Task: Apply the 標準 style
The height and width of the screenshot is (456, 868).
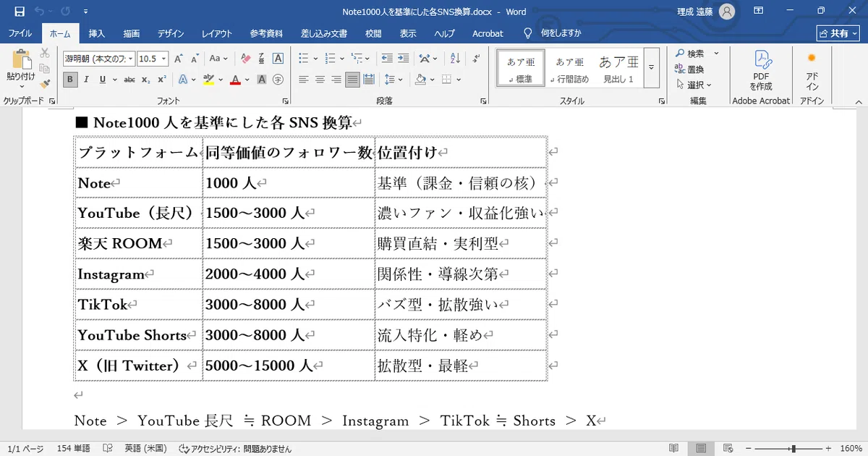Action: click(x=520, y=68)
